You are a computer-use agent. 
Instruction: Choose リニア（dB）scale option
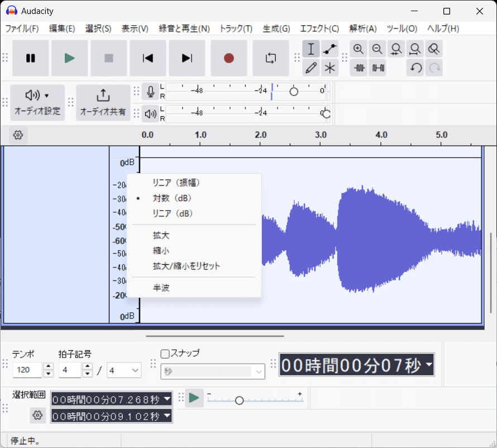(x=194, y=213)
